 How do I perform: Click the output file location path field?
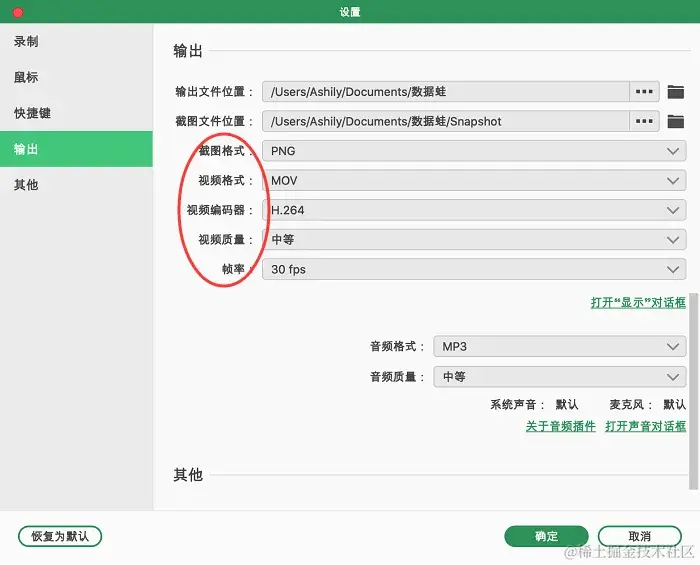point(446,91)
